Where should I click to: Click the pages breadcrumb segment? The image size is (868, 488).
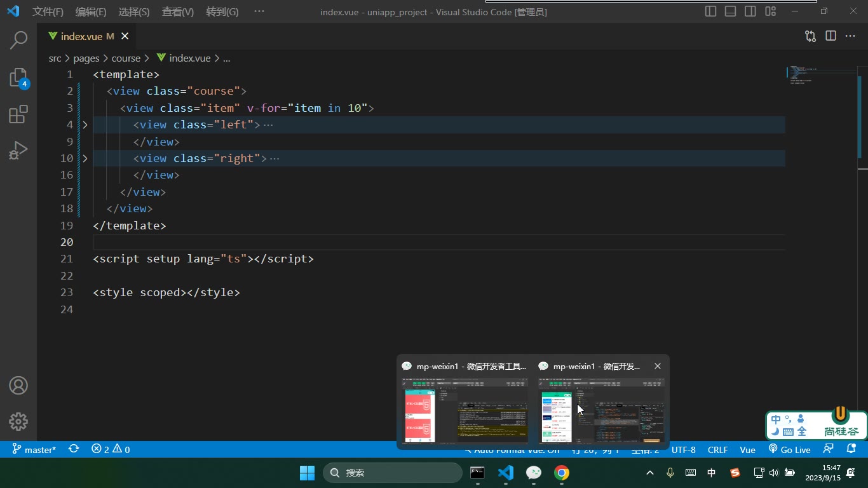86,58
